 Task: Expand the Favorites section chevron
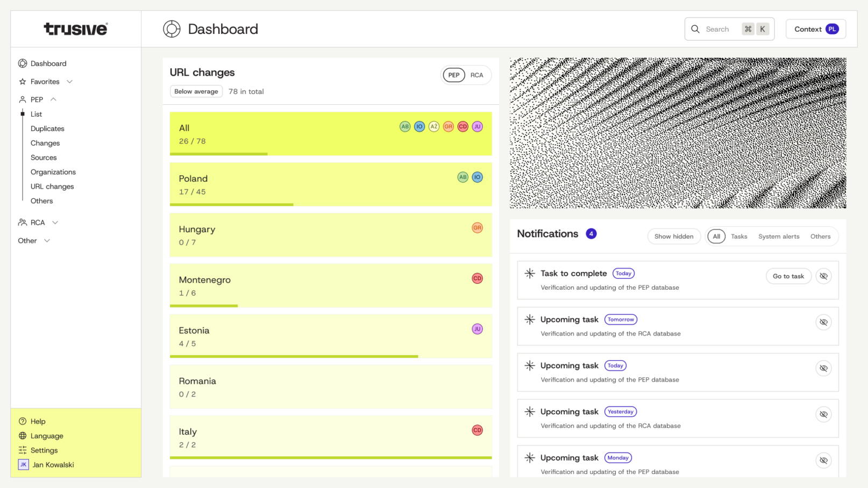pos(69,82)
